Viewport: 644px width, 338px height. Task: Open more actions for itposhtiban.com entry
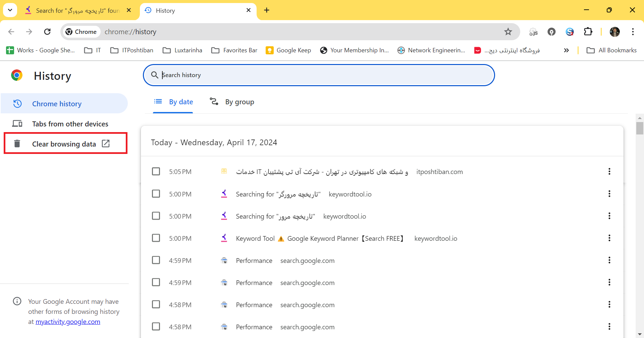point(609,171)
